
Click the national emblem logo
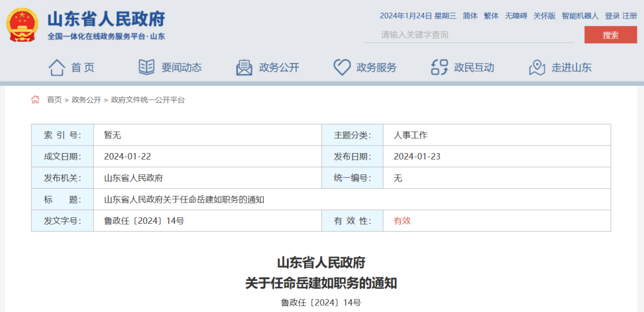(23, 25)
